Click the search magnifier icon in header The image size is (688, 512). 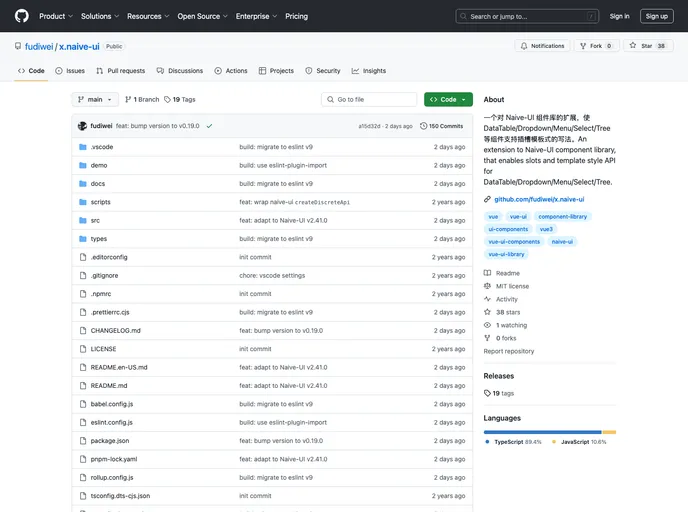coord(463,16)
